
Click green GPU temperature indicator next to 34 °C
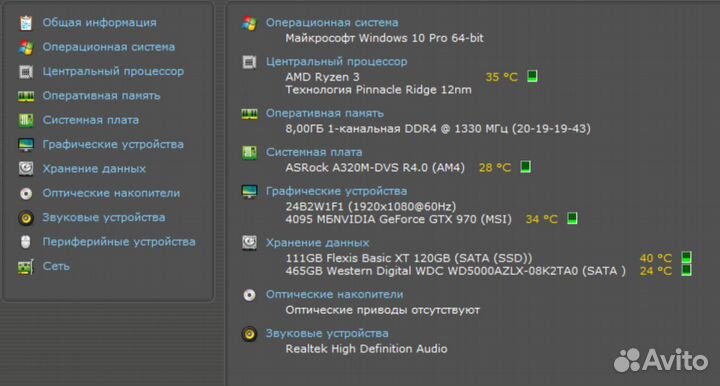pos(572,218)
